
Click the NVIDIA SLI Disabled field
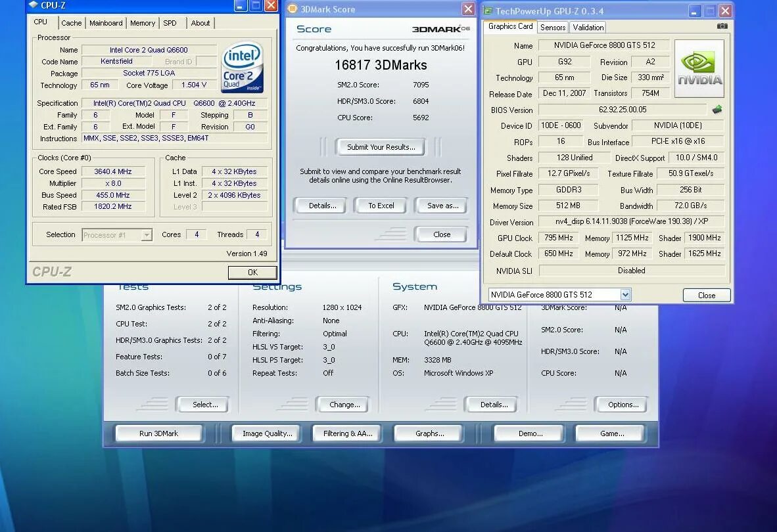[x=631, y=270]
